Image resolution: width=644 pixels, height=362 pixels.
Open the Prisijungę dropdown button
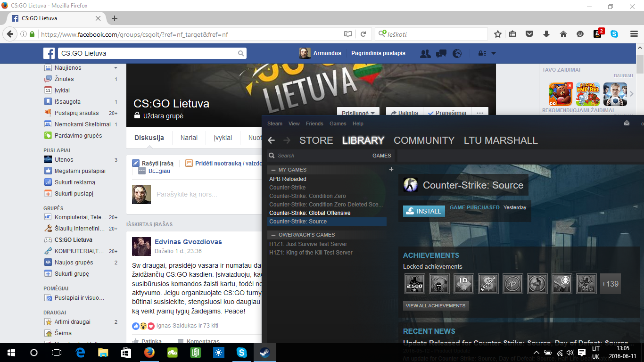(358, 113)
